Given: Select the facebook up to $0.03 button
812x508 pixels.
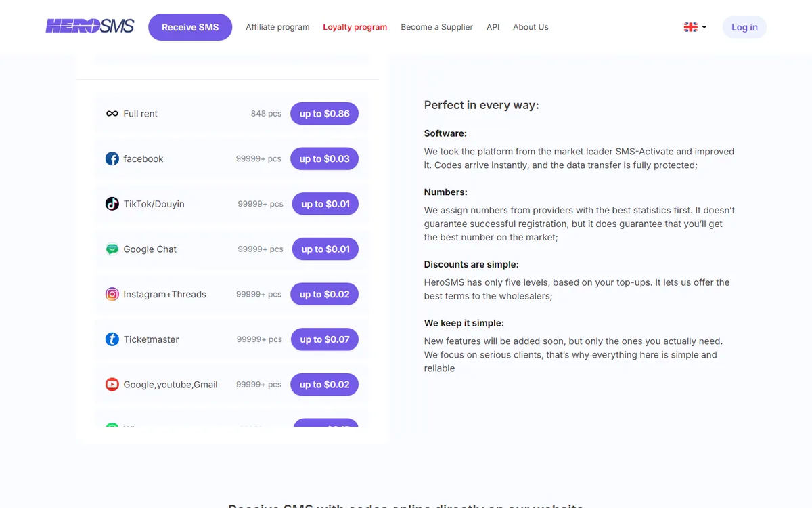Looking at the screenshot, I should point(325,158).
